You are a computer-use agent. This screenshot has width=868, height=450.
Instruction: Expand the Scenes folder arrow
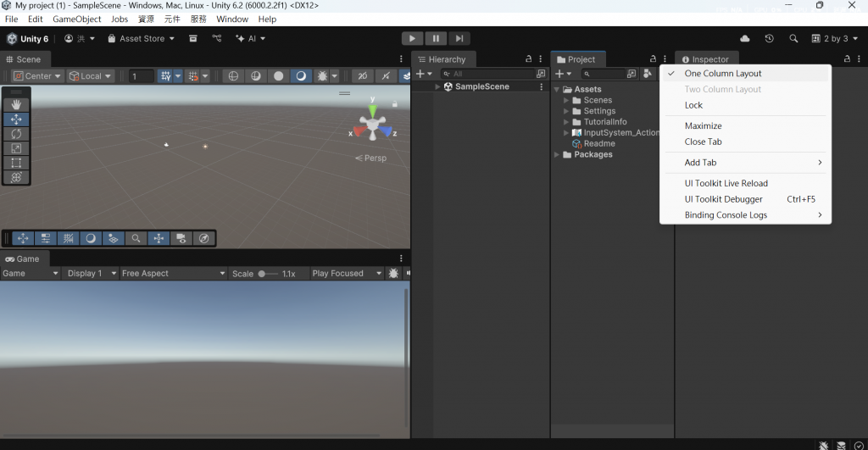(565, 100)
